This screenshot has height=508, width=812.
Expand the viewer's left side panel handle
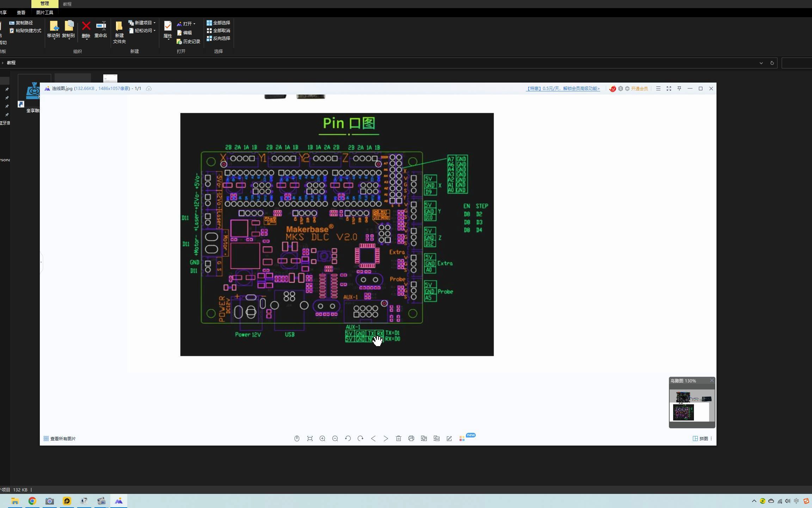pos(41,262)
